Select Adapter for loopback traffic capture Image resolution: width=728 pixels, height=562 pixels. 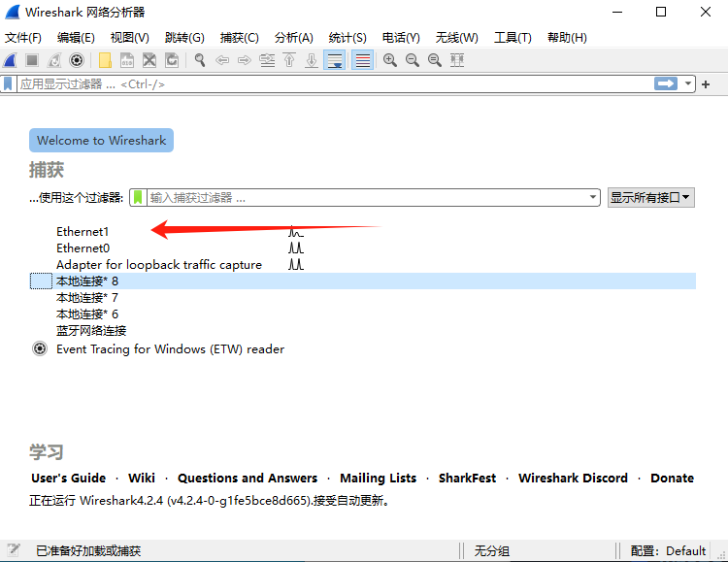159,265
